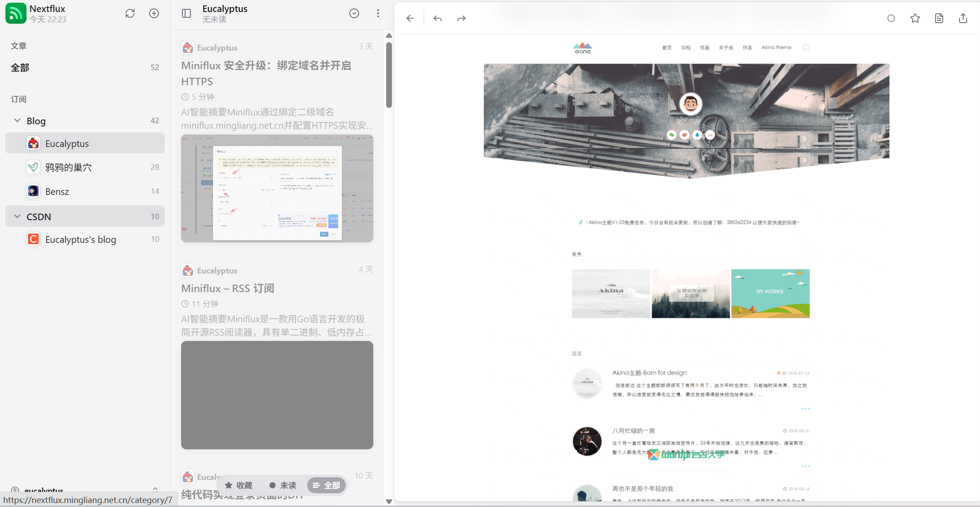Switch to 未读 filter tab

283,485
